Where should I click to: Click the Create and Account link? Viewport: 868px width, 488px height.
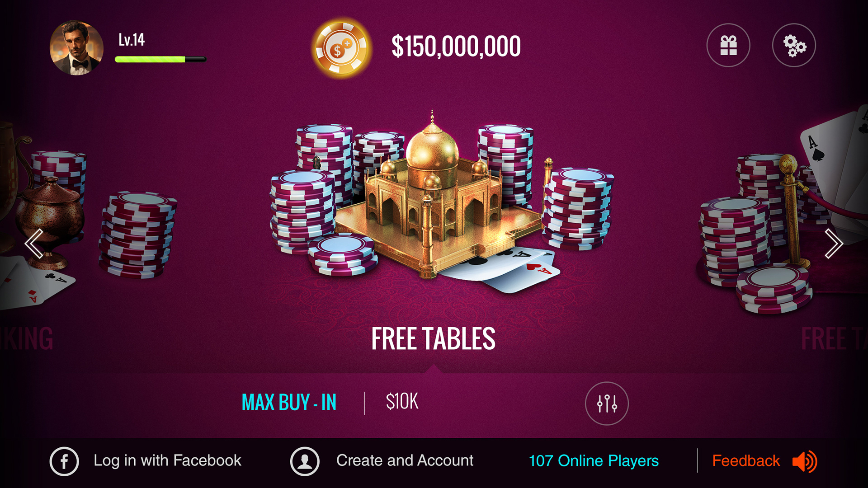tap(405, 460)
